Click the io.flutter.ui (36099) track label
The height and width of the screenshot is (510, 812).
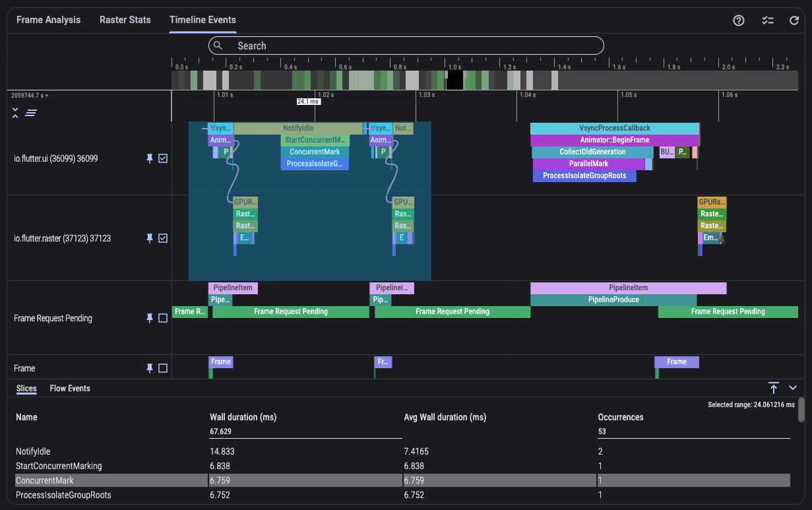click(x=55, y=158)
